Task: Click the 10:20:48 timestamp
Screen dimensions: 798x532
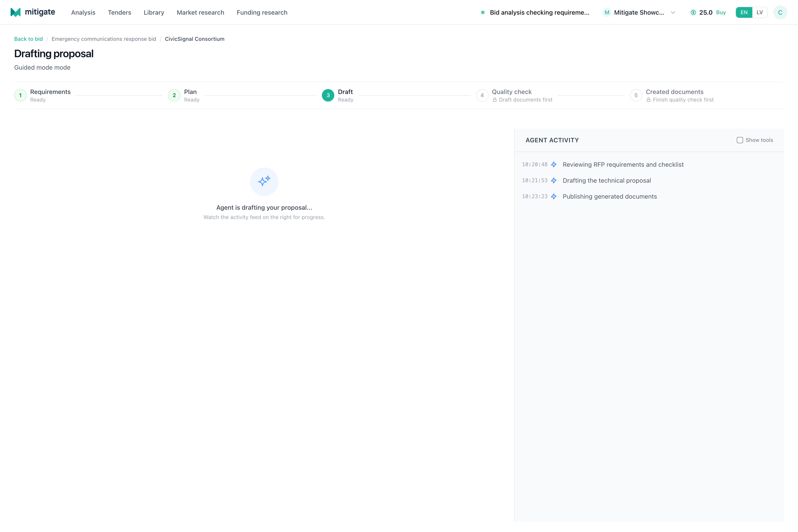Action: (535, 164)
